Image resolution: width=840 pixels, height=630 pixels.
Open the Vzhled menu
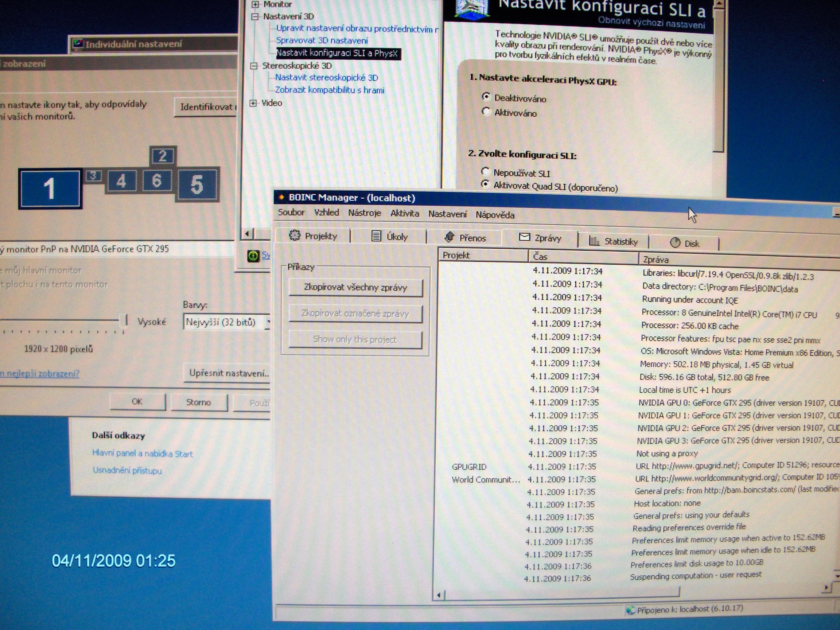[326, 213]
